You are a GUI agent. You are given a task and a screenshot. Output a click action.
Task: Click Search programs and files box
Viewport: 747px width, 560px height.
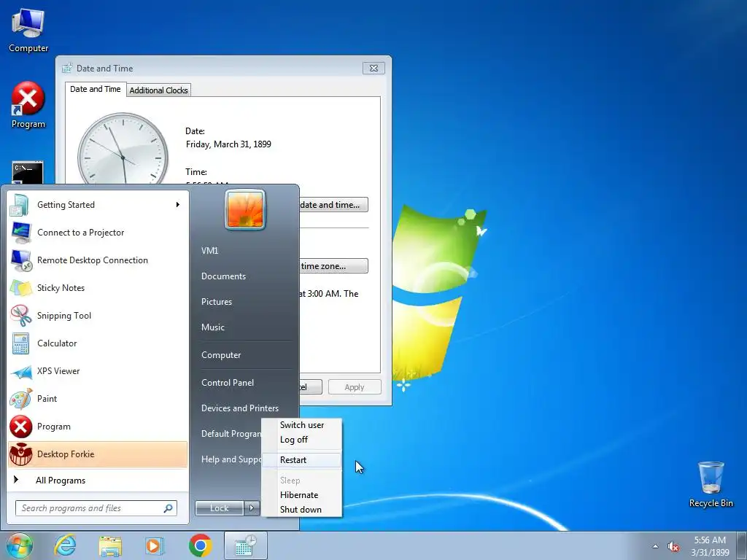point(96,508)
